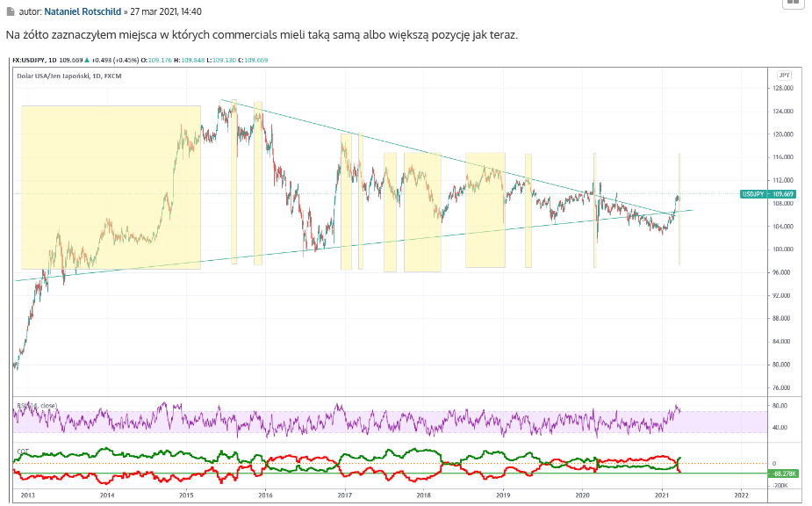Click the green -88.278K COT value tag
Screen dimensions: 812x506
[780, 473]
